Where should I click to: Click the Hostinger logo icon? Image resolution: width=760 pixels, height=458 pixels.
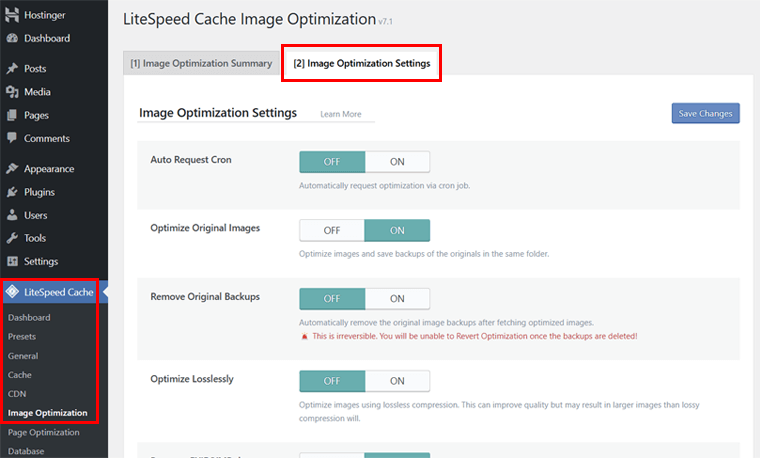(12, 15)
